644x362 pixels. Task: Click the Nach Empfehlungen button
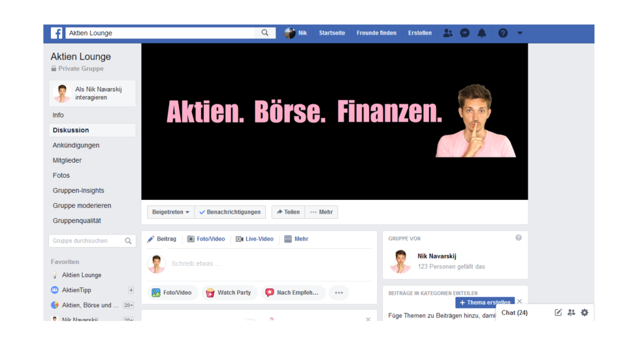click(292, 293)
